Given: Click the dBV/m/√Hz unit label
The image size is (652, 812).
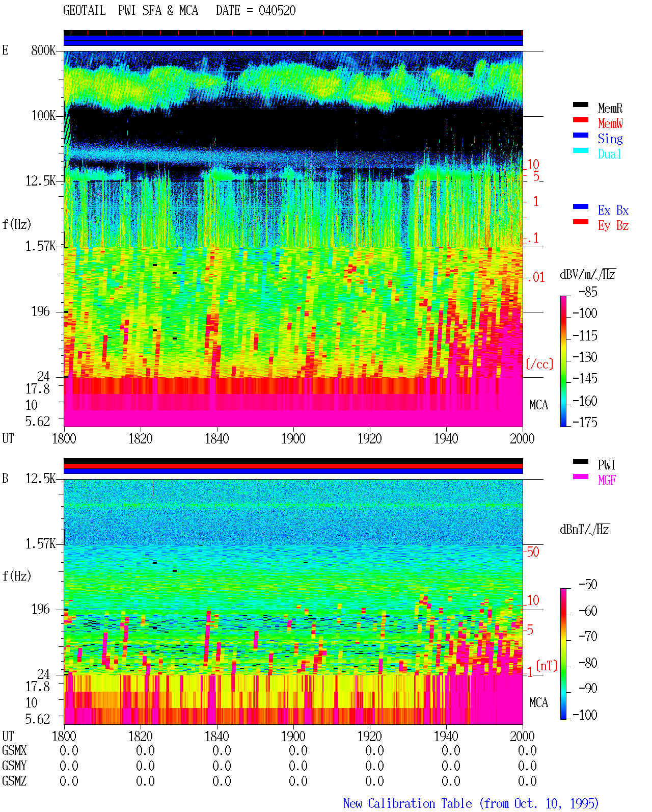Looking at the screenshot, I should coord(588,274).
